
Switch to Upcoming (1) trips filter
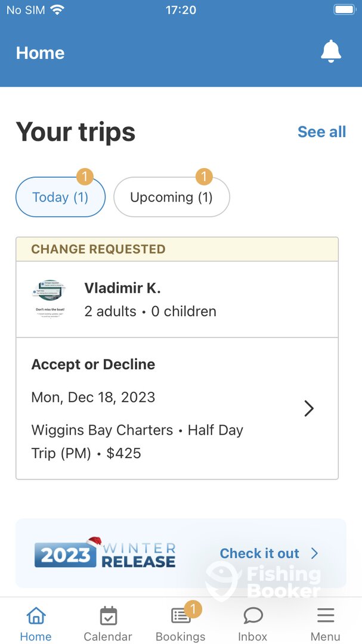[x=171, y=197]
